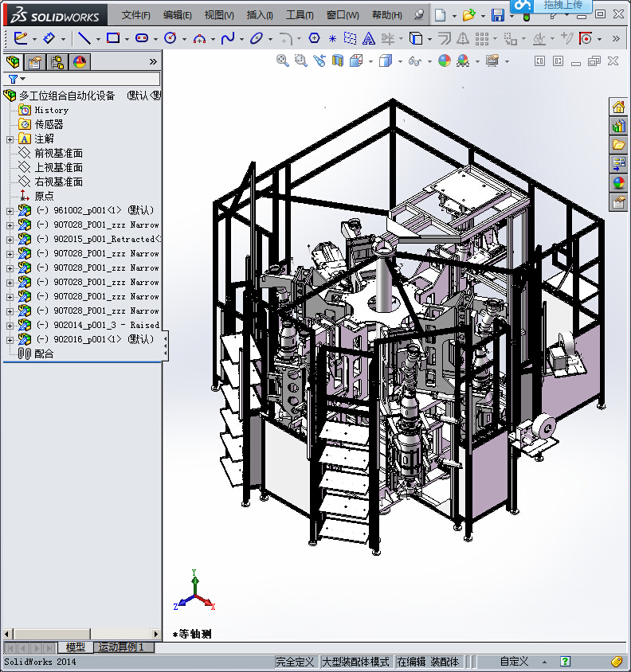Open the 帮助(H) menu
This screenshot has width=631, height=672.
387,15
